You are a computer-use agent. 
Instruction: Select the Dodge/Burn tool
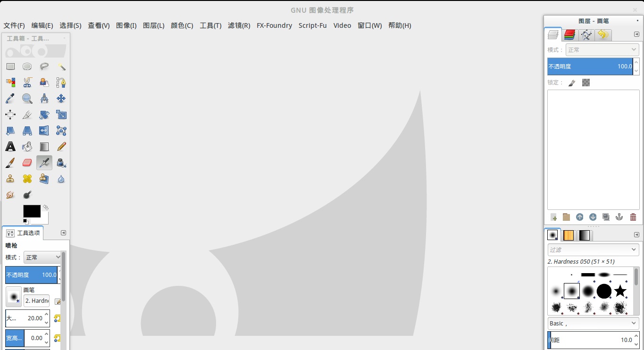pos(27,195)
